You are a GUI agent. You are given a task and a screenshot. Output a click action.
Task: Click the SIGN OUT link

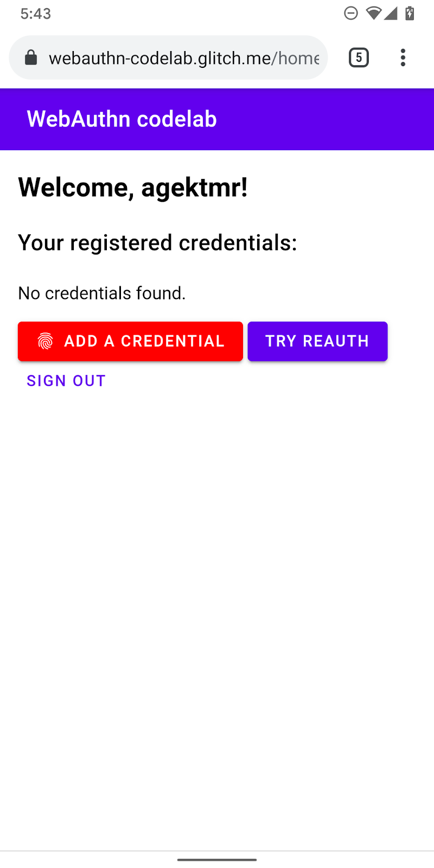coord(66,380)
